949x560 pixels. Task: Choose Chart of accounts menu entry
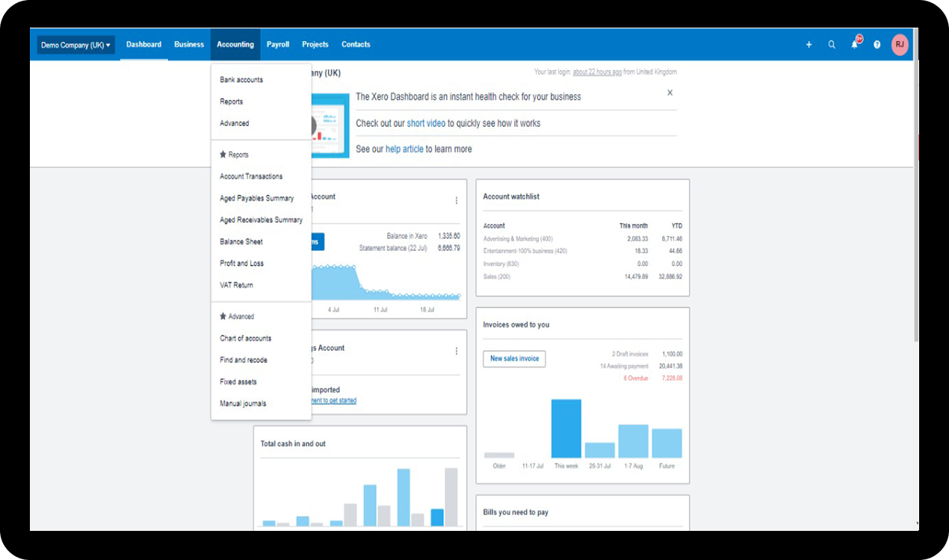(x=245, y=338)
